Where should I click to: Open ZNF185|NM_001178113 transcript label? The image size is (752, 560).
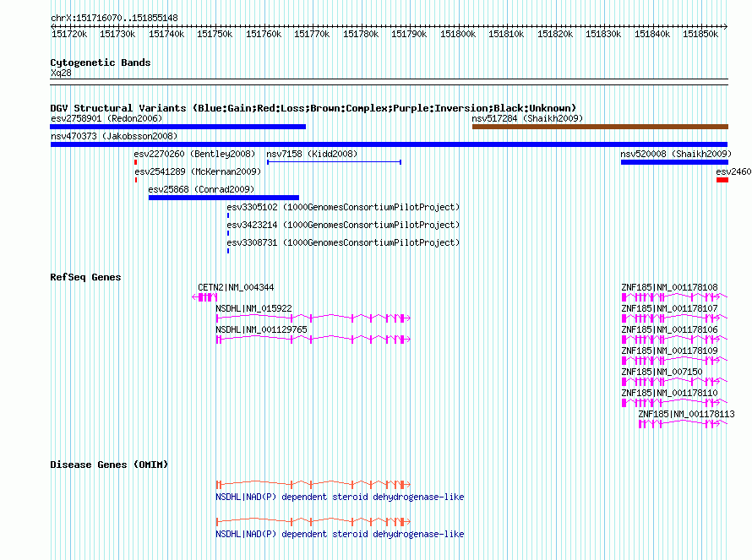(686, 414)
